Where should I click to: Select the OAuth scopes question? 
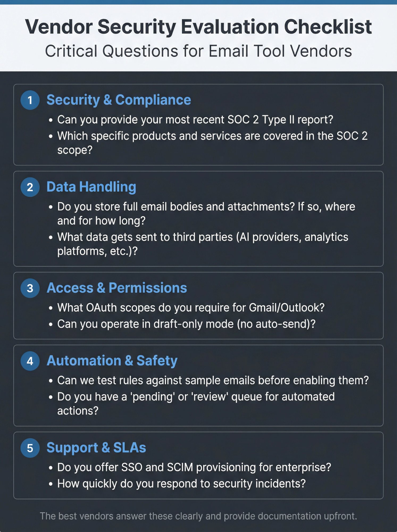(191, 308)
